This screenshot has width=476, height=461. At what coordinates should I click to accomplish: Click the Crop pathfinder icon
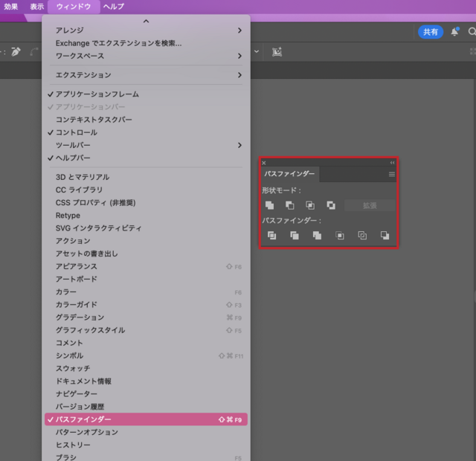(x=339, y=236)
